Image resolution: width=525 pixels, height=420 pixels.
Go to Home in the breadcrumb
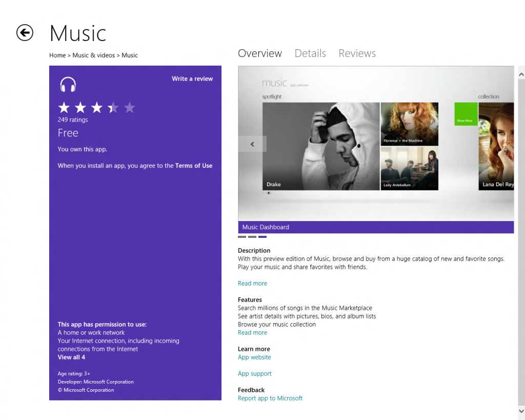pyautogui.click(x=57, y=55)
